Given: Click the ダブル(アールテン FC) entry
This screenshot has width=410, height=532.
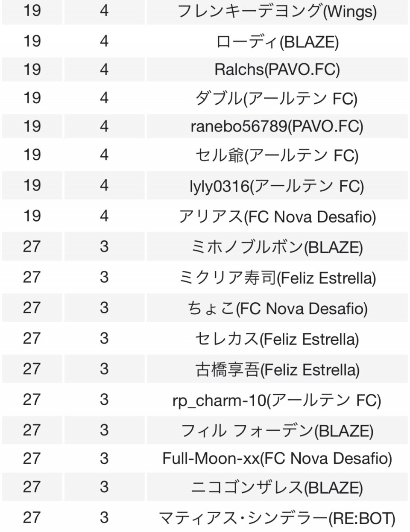Looking at the screenshot, I should [277, 98].
